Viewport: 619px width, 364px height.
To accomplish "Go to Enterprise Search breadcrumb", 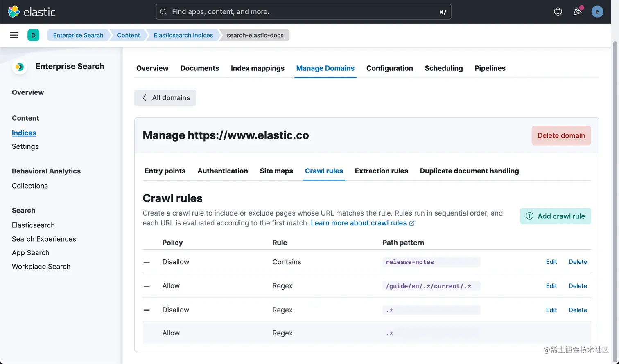I will 78,35.
